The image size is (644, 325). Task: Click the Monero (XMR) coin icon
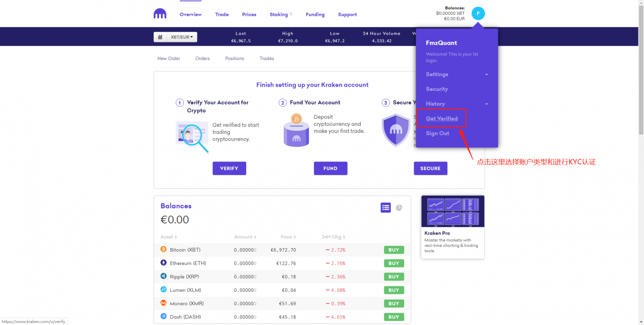tap(163, 303)
